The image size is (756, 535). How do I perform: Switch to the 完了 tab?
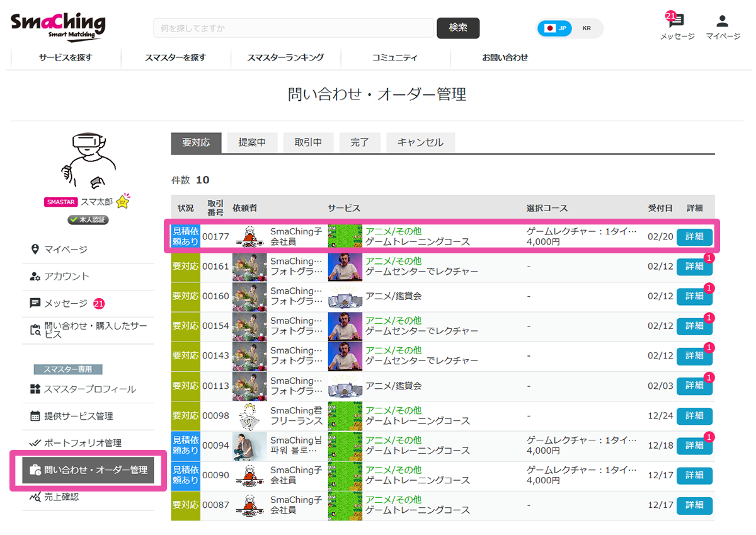tap(359, 142)
